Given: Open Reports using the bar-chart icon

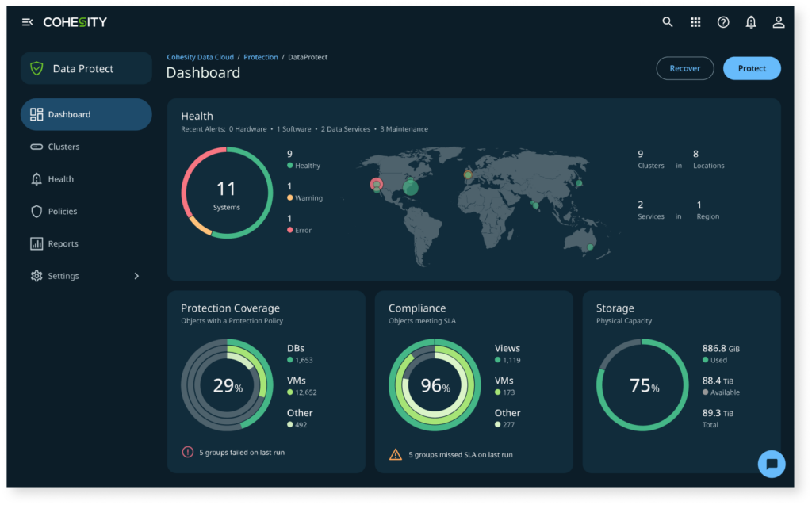Looking at the screenshot, I should (x=36, y=243).
